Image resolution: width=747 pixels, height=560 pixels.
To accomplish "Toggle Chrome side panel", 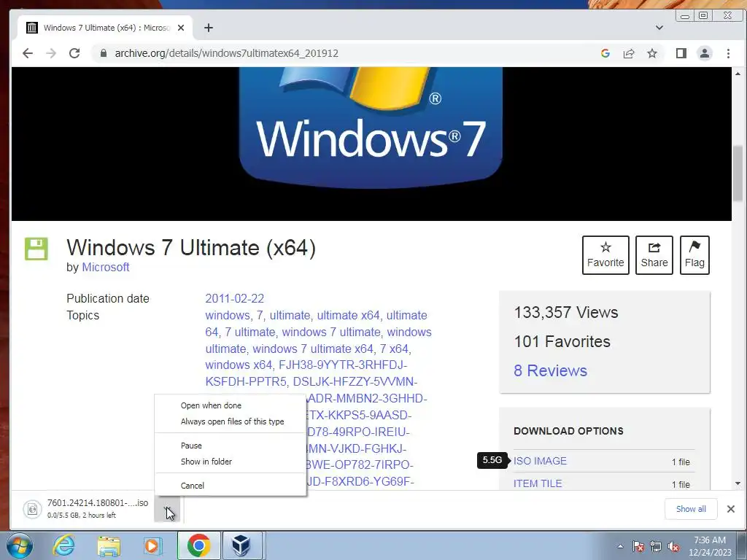I will tap(681, 53).
